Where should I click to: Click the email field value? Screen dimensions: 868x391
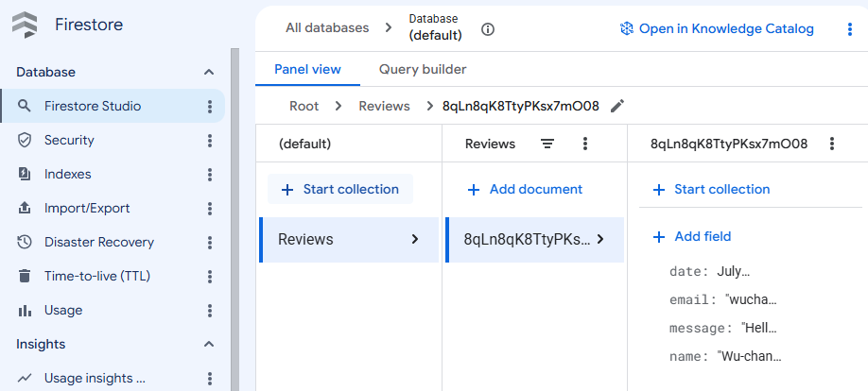pos(751,299)
